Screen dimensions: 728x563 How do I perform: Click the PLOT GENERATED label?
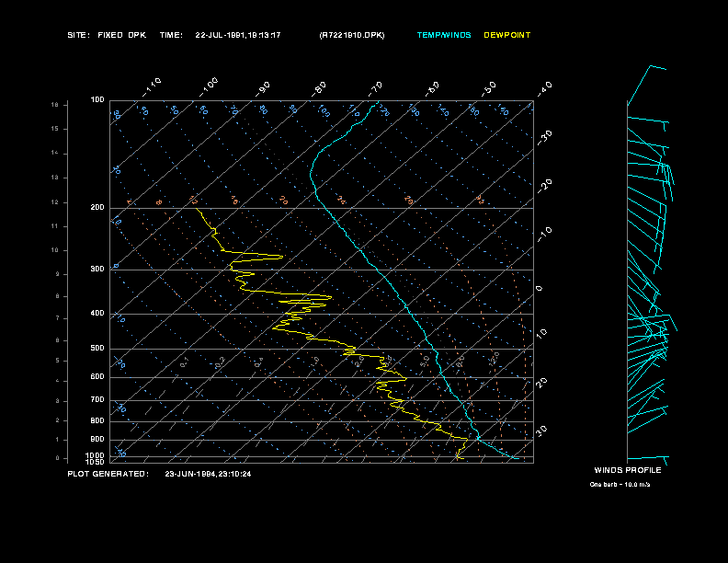coord(108,474)
